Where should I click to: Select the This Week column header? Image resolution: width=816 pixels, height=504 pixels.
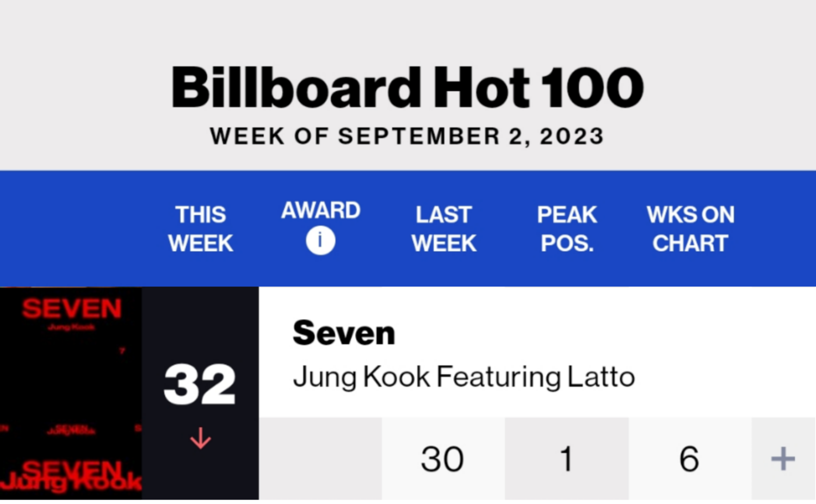[201, 229]
